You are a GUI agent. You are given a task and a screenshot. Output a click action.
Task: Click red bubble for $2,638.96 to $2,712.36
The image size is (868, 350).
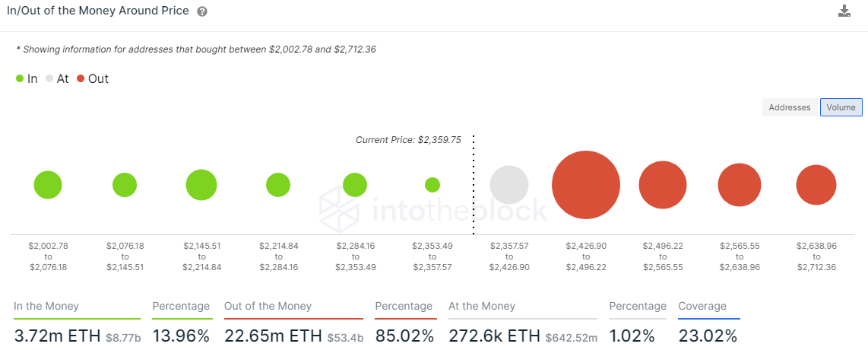coord(816,185)
